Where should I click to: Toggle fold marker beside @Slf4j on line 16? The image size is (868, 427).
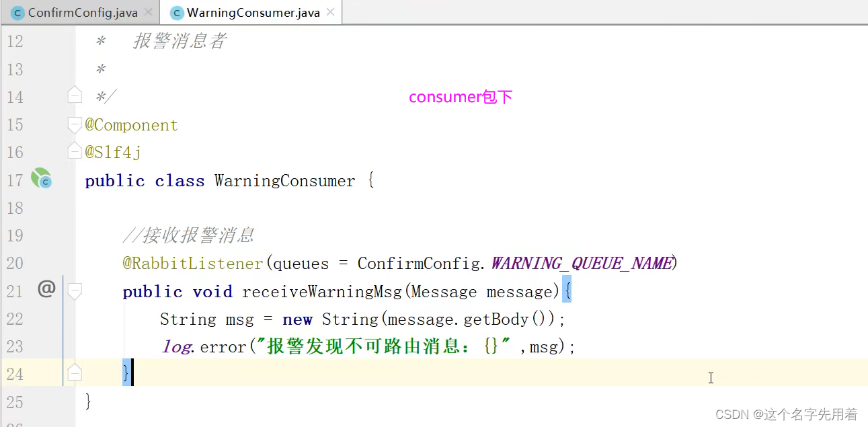pyautogui.click(x=75, y=152)
